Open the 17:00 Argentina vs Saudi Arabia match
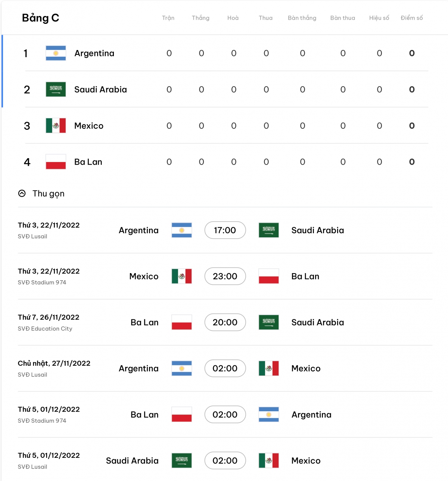448x481 pixels. point(225,230)
